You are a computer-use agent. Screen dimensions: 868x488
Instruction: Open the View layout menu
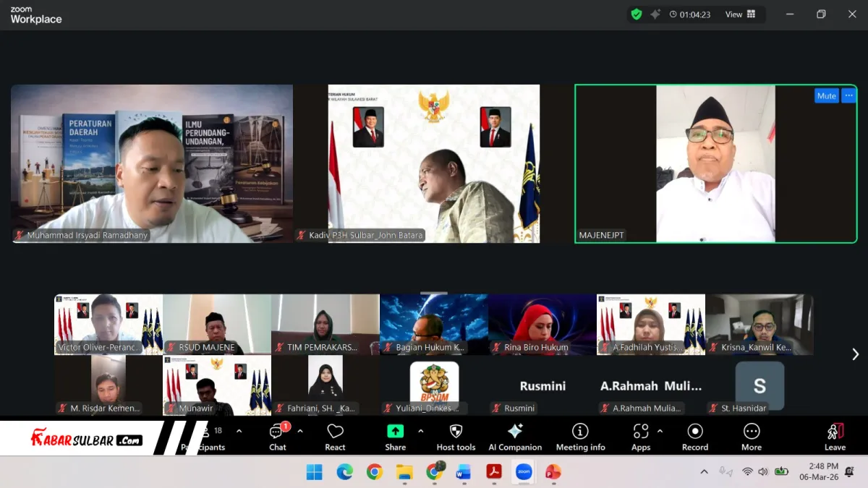pyautogui.click(x=741, y=14)
